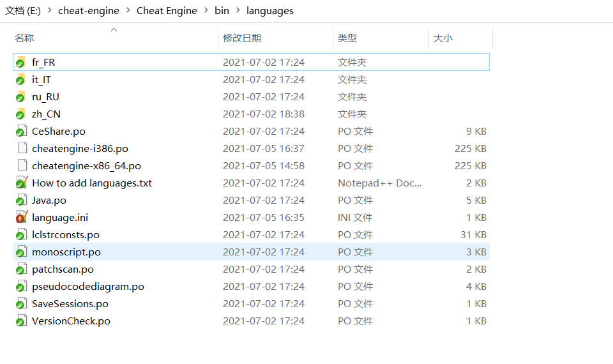Click the languages breadcrumb segment
Viewport: 613px width, 364px height.
pos(269,11)
